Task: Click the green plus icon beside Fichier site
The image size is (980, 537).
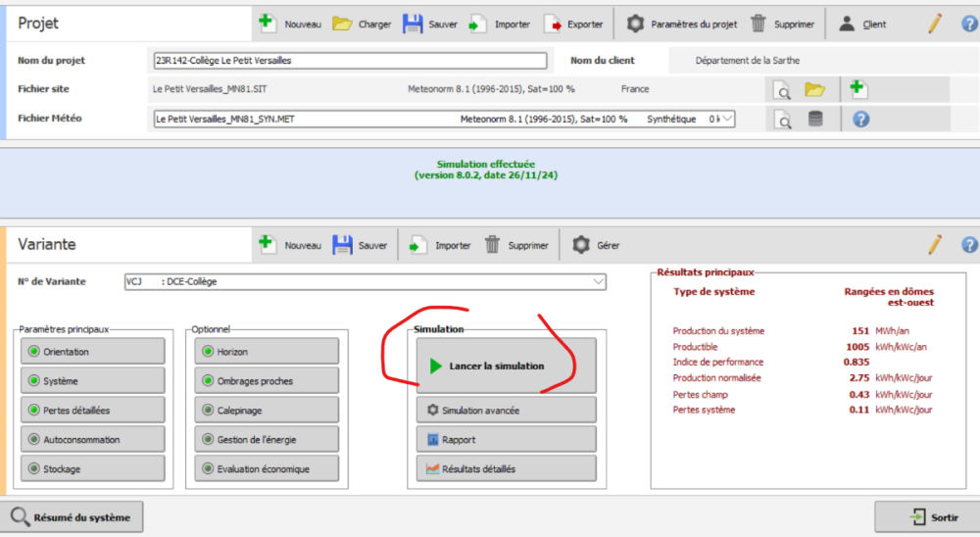Action: (x=858, y=89)
